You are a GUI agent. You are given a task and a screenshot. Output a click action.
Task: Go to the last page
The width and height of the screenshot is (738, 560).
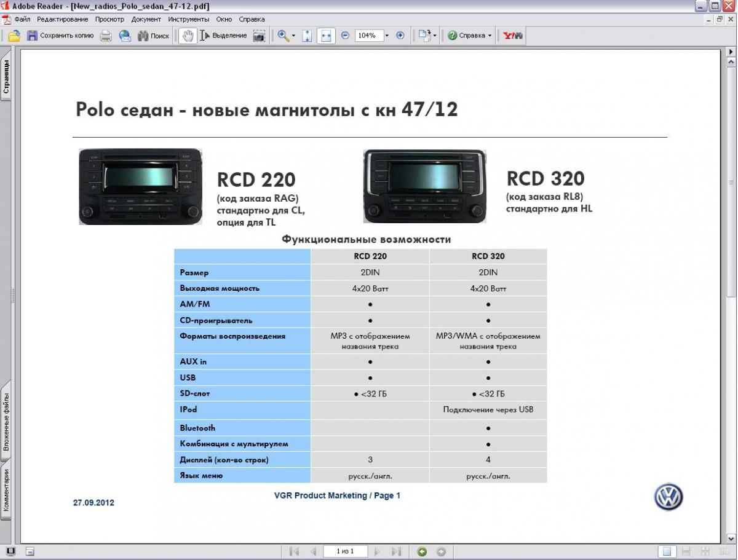[x=396, y=551]
